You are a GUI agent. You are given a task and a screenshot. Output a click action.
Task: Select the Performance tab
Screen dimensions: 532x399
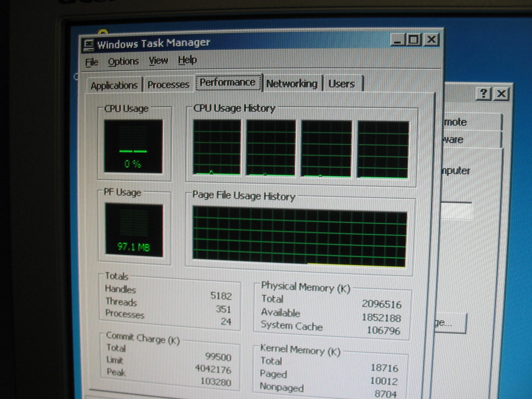(x=228, y=82)
